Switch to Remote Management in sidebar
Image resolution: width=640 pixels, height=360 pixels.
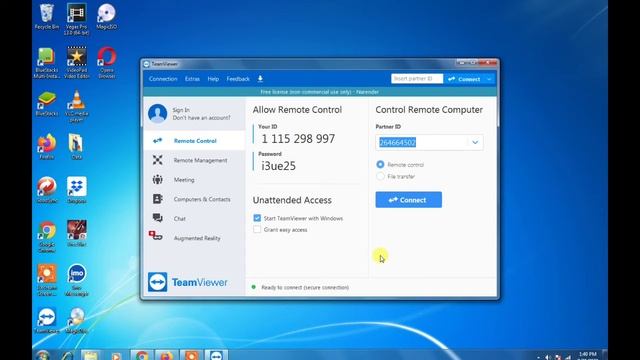point(194,160)
